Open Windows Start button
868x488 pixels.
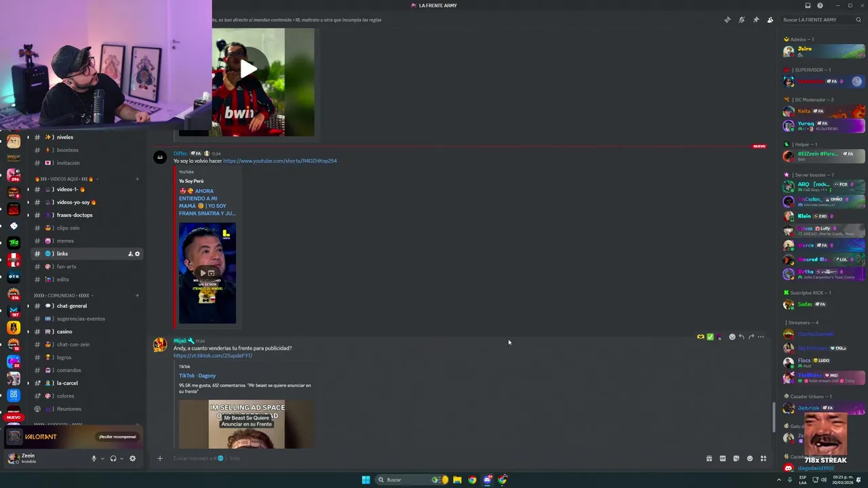pyautogui.click(x=366, y=480)
